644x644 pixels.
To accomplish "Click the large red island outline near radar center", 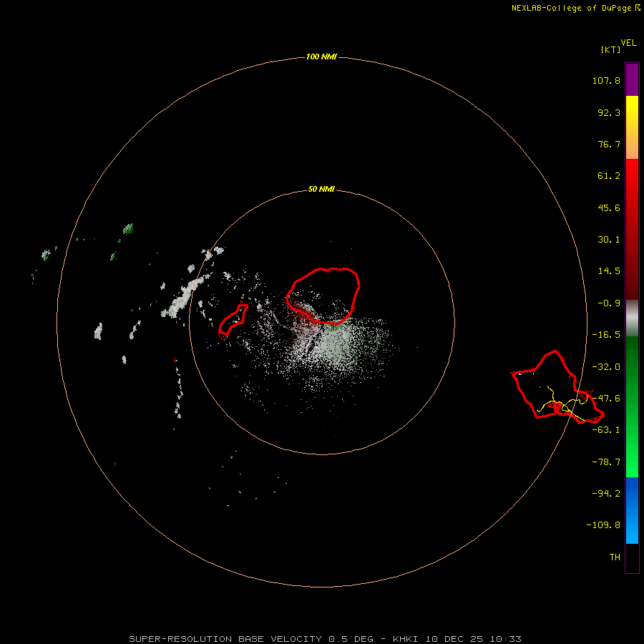I will point(323,296).
